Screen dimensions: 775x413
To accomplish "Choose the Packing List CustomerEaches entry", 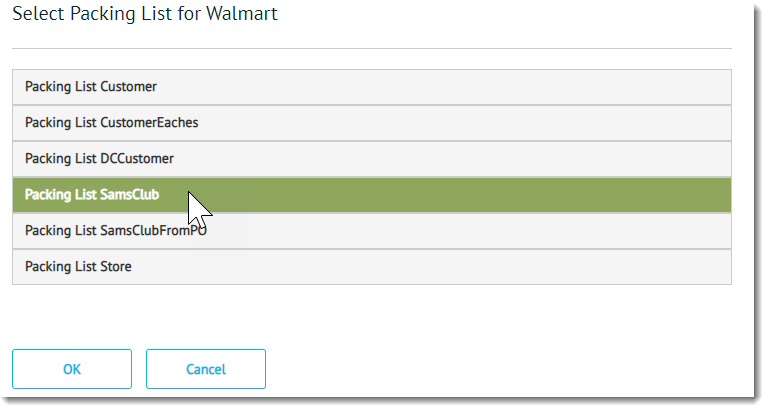I will [x=371, y=123].
